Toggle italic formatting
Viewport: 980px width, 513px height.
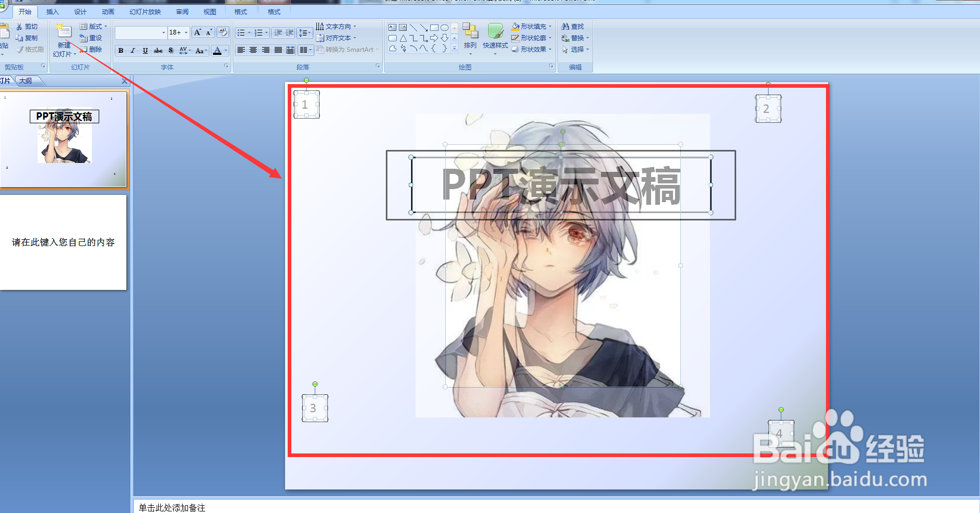(x=133, y=51)
